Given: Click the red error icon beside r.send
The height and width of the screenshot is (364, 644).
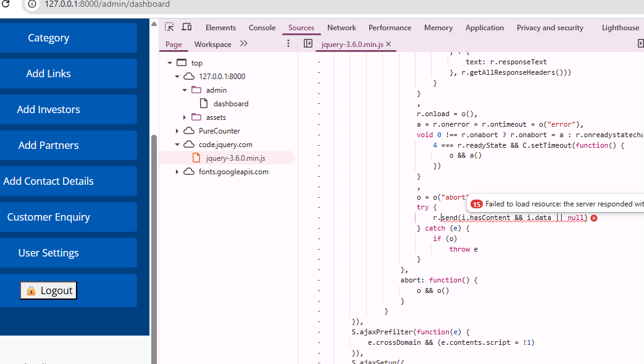Looking at the screenshot, I should (594, 218).
